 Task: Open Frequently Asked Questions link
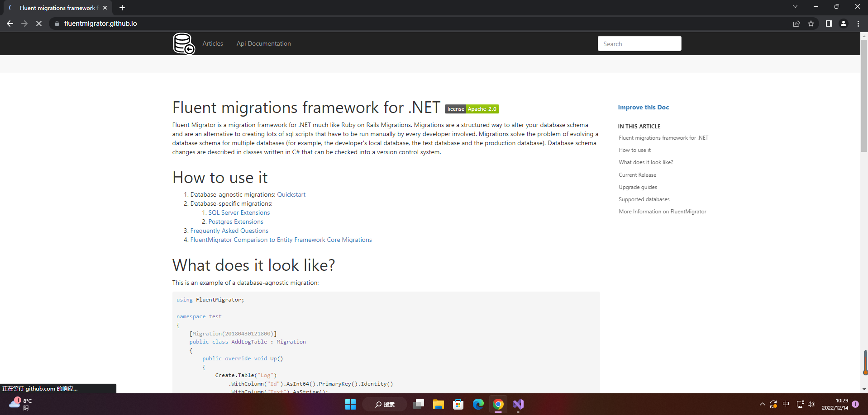click(229, 231)
